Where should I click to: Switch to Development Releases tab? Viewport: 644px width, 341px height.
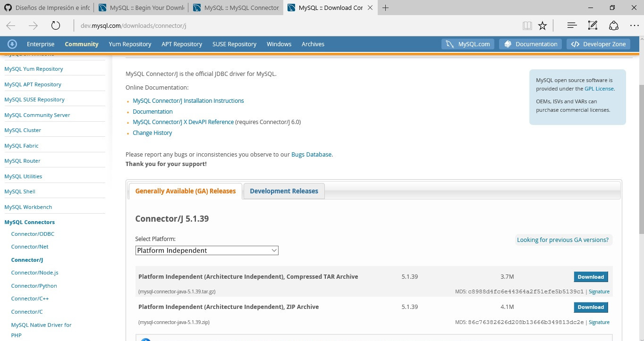click(x=284, y=191)
